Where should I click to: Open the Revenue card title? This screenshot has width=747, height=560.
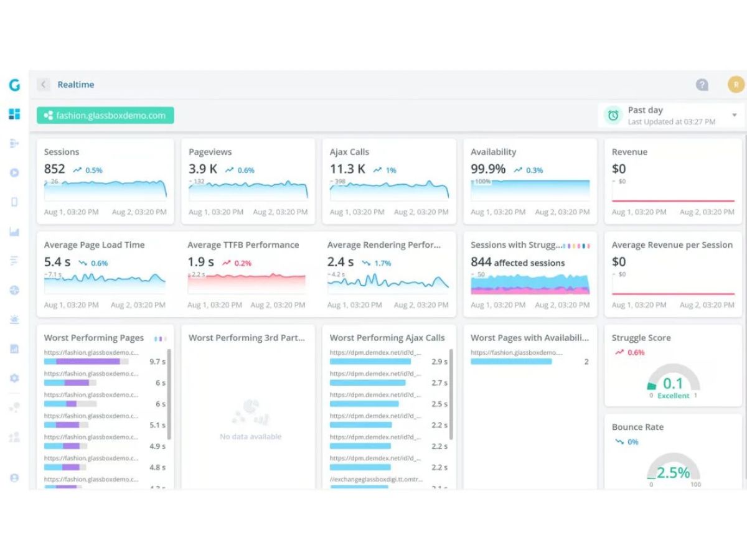pos(629,152)
